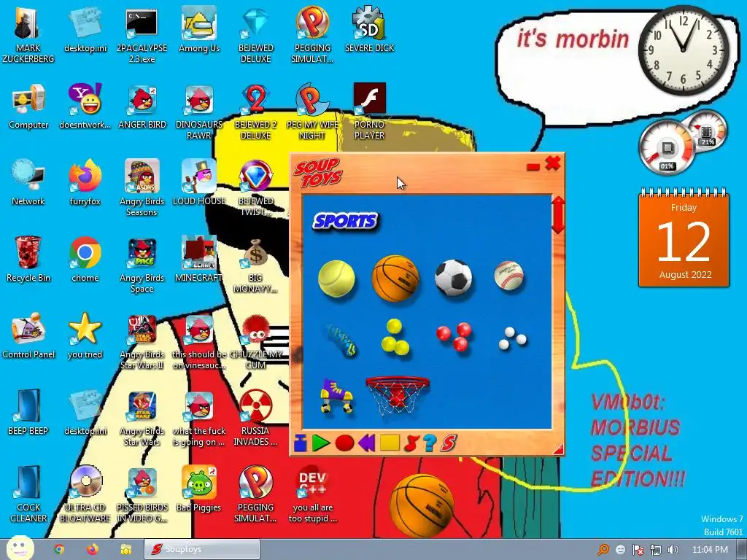Select the DINOSAURS RAWR desktop icon
The image size is (747, 560).
[198, 112]
